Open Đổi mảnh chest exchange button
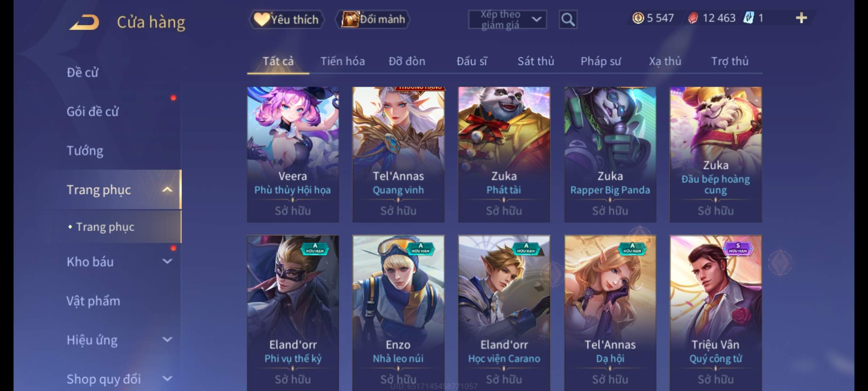This screenshot has height=391, width=868. pyautogui.click(x=373, y=19)
